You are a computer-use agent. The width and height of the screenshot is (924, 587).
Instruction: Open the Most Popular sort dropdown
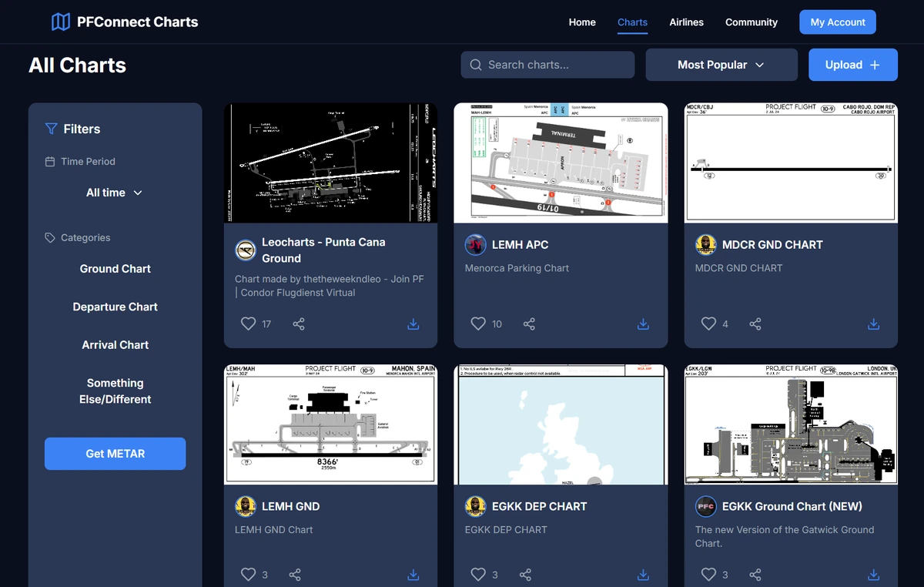click(721, 65)
